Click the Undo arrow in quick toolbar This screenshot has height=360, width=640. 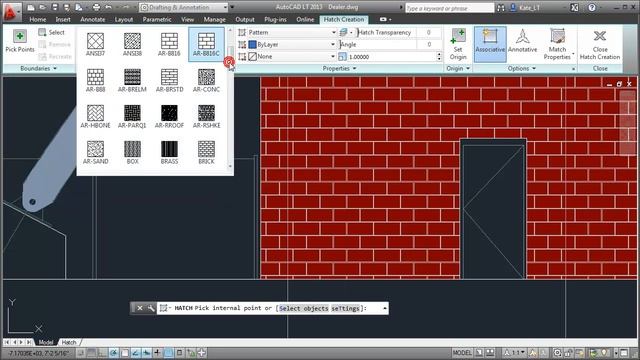pos(108,7)
